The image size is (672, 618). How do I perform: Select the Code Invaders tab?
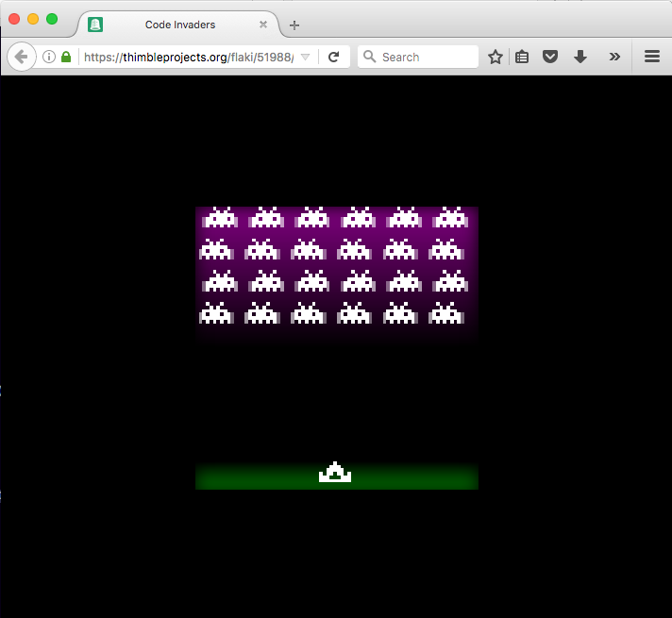pos(179,25)
